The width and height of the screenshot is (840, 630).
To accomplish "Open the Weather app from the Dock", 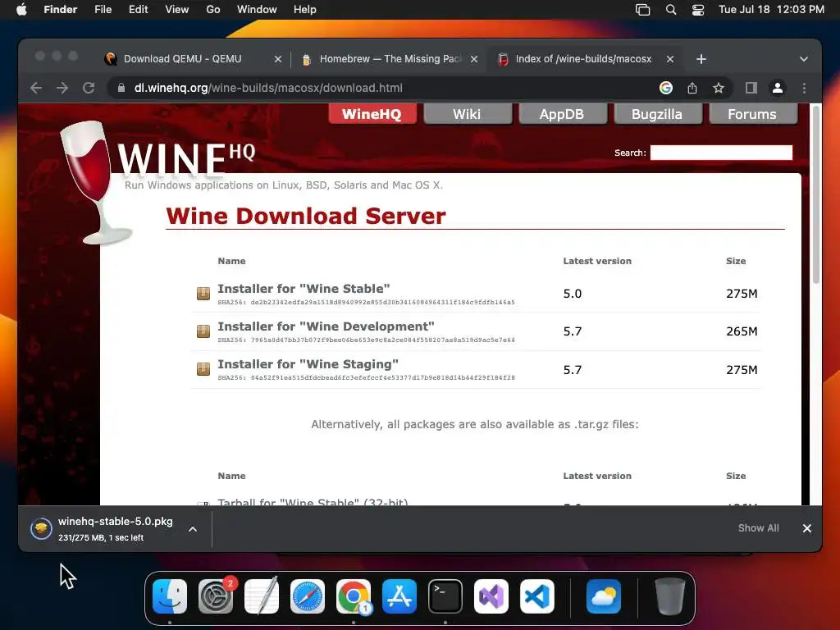I will [x=604, y=596].
